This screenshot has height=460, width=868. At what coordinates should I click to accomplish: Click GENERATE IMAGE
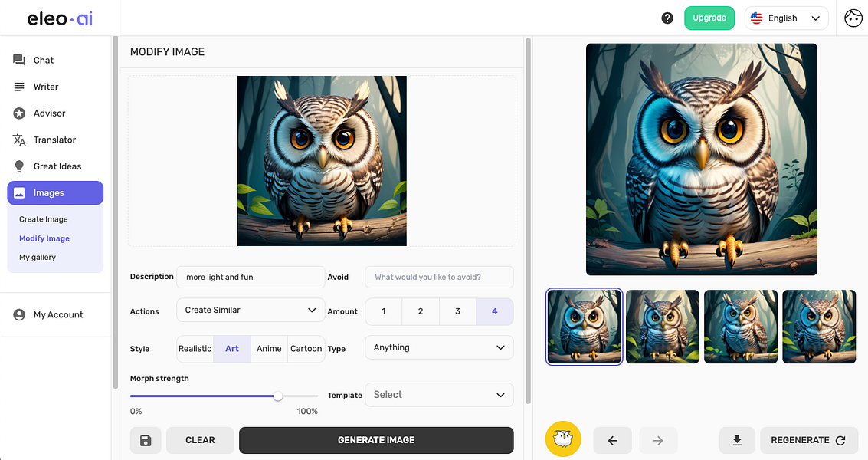pyautogui.click(x=376, y=441)
